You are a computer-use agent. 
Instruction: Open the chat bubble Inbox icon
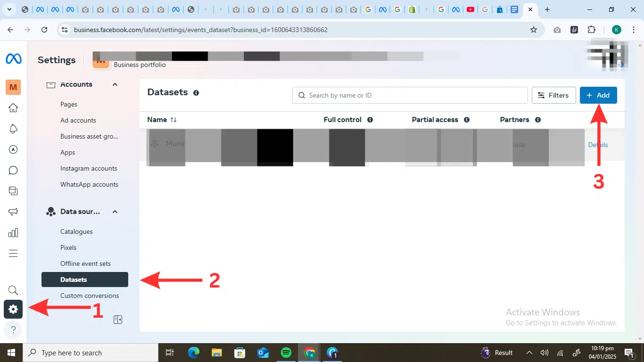[13, 170]
